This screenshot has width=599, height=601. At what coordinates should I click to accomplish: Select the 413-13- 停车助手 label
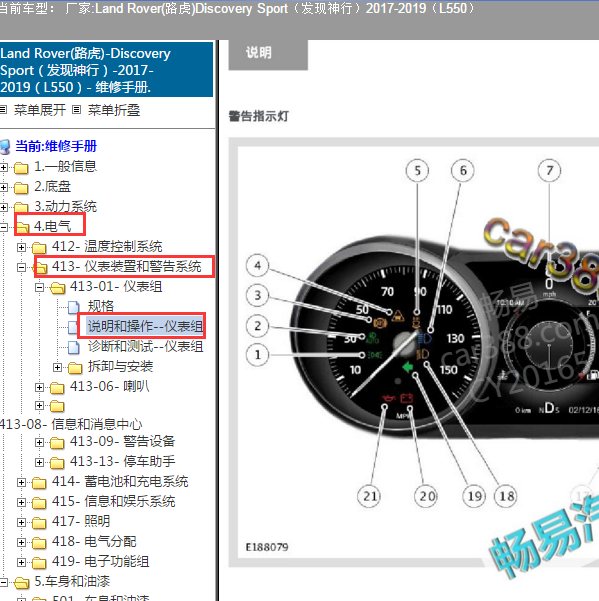[122, 461]
